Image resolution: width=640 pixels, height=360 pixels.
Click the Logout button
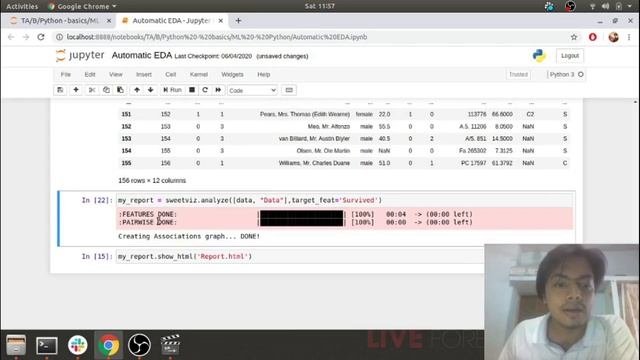(x=570, y=56)
